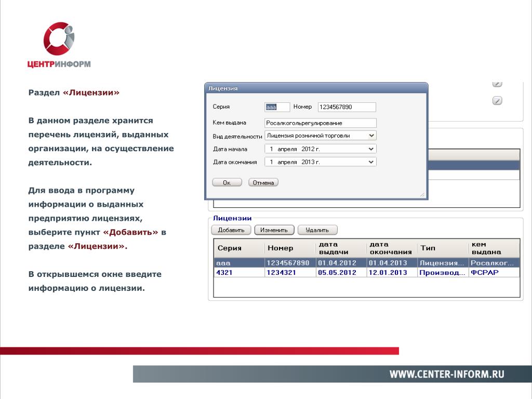The width and height of the screenshot is (532, 399).
Task: Sort by the Номер column header
Action: coord(289,248)
